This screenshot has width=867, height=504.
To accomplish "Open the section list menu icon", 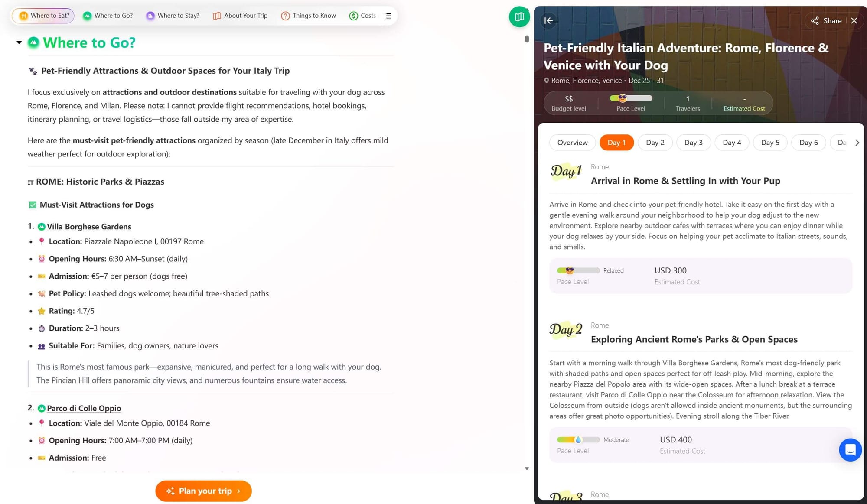I will click(388, 16).
